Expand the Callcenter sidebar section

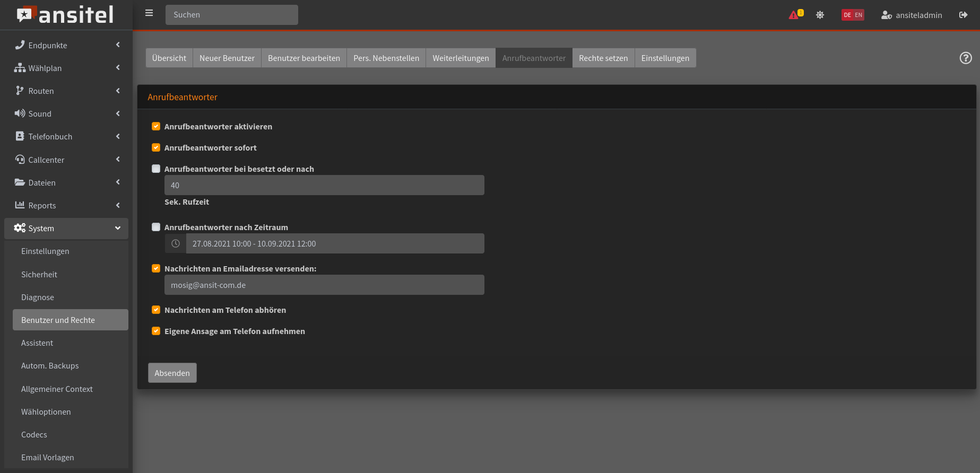click(x=66, y=160)
